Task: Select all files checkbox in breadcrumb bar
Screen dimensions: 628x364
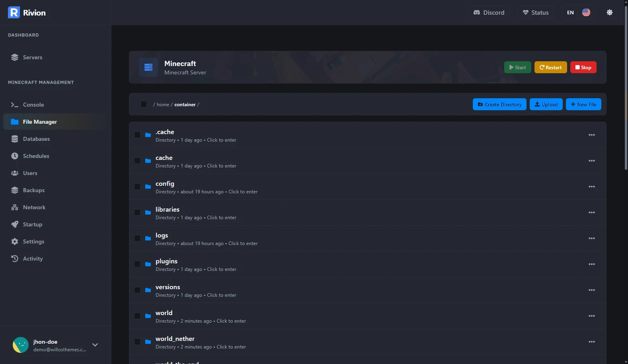Action: (144, 104)
